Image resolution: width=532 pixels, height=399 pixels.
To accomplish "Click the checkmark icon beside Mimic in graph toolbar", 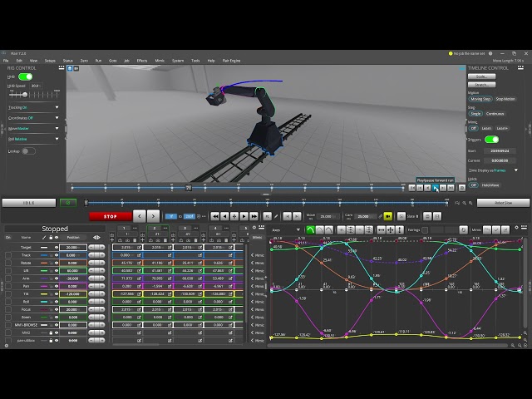I will coord(496,229).
